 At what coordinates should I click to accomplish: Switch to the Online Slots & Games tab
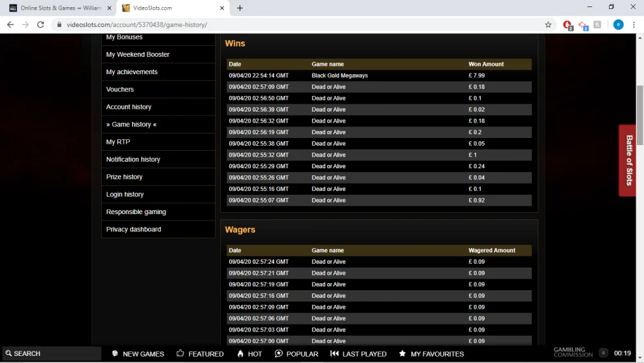[x=60, y=8]
